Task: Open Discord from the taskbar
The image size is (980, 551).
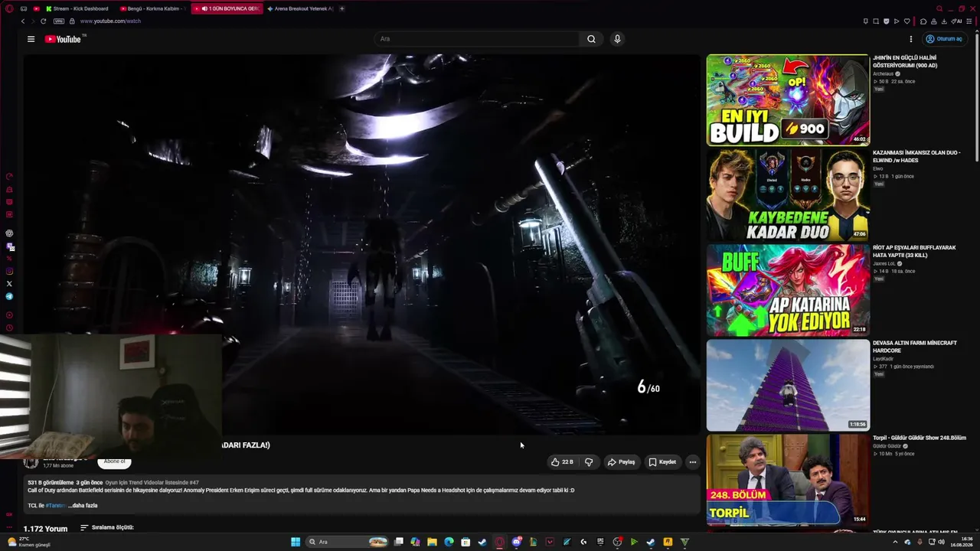Action: point(517,542)
